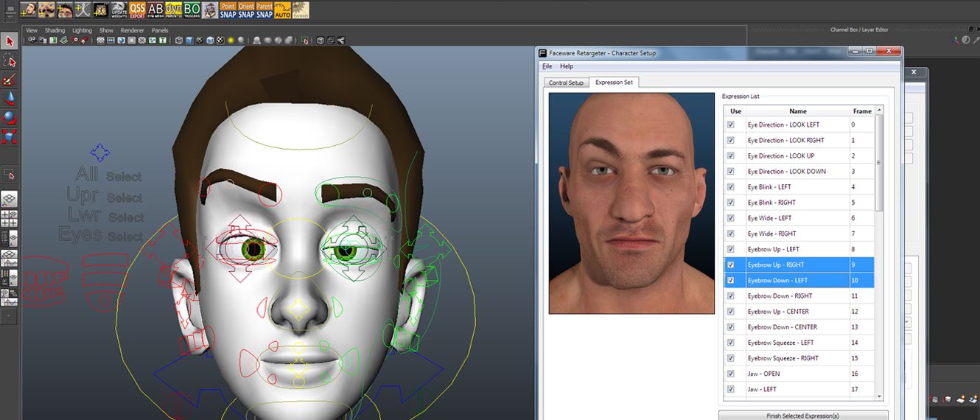Toggle Use checkbox for Eyebrow Squeeze - LEFT
980x420 pixels.
(x=731, y=343)
